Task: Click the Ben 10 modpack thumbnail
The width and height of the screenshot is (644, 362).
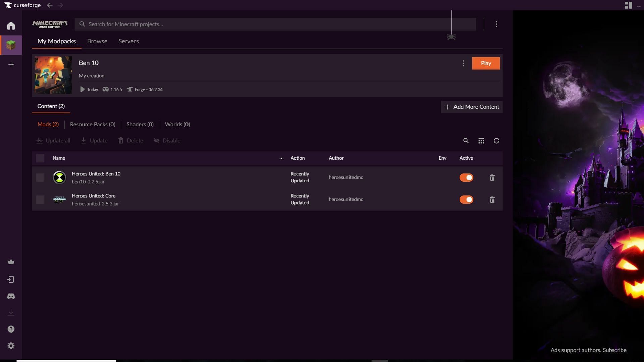Action: pyautogui.click(x=53, y=75)
